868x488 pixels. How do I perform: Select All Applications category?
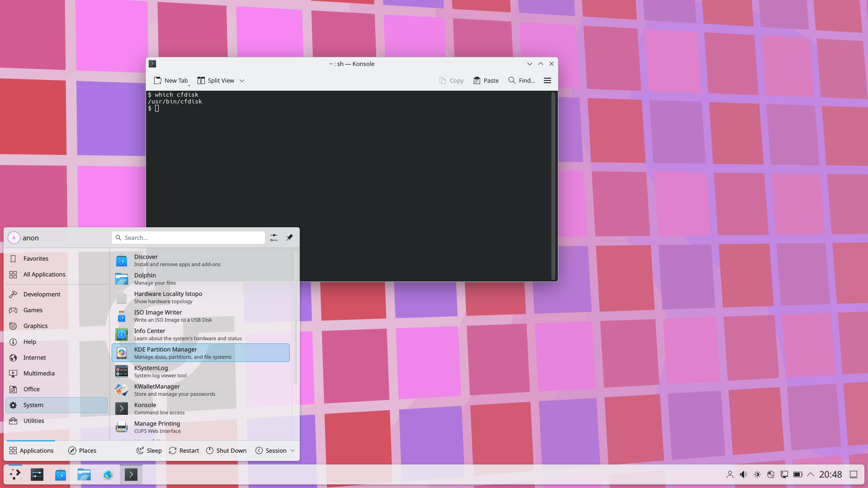coord(57,274)
